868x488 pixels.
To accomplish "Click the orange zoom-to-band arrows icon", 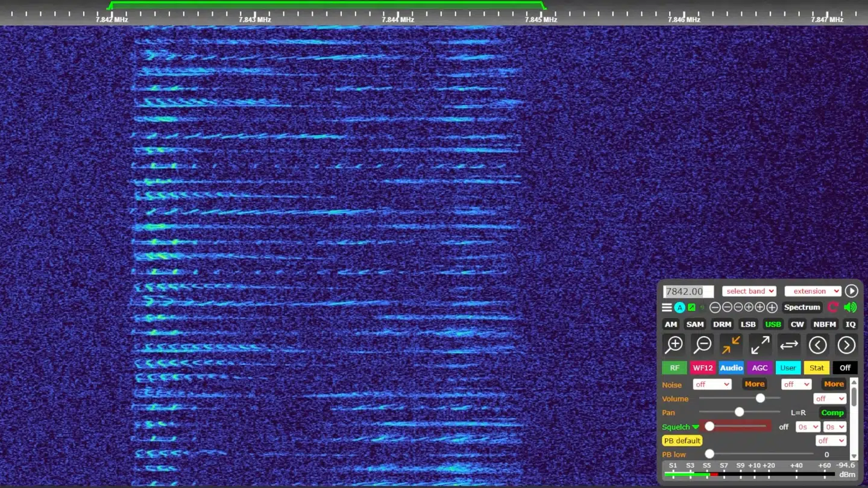I will [731, 345].
